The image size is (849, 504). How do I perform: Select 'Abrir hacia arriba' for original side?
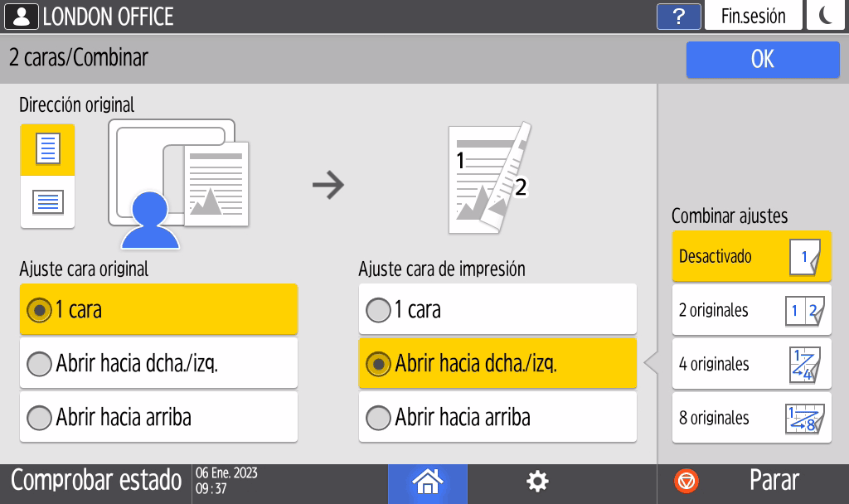[x=158, y=417]
